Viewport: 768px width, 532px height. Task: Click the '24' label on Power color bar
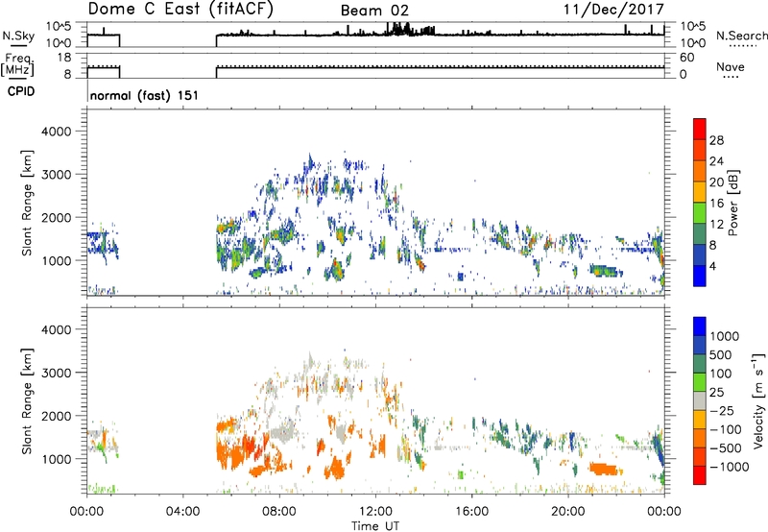(716, 161)
